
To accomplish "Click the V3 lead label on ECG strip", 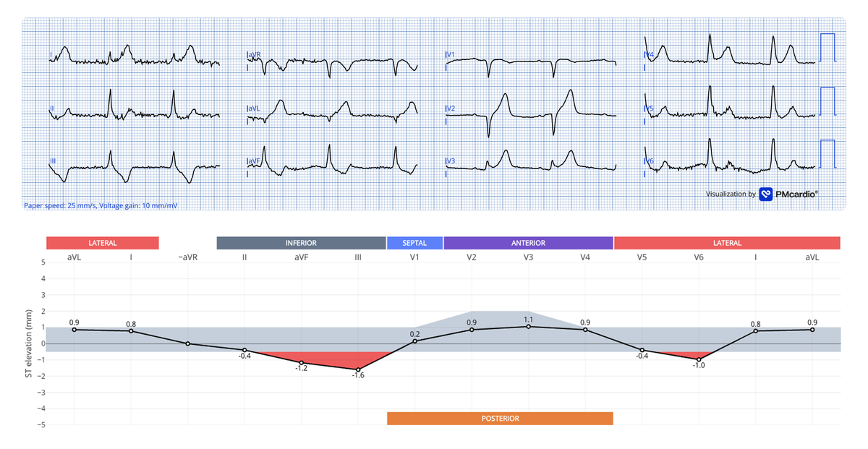I will pyautogui.click(x=451, y=161).
